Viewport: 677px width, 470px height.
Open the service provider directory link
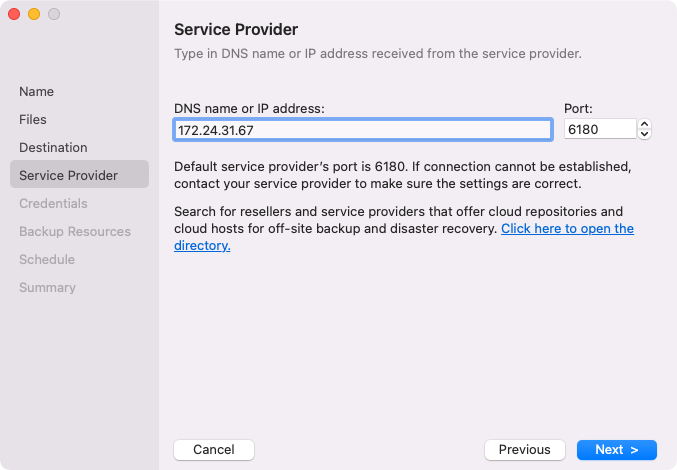[567, 229]
